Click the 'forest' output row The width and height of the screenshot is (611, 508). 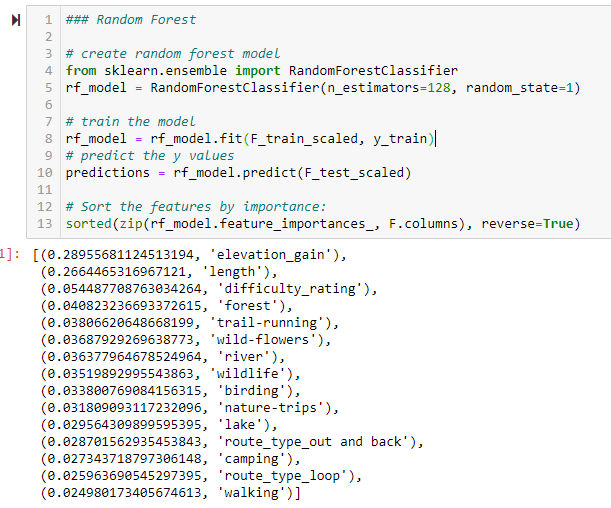point(166,306)
